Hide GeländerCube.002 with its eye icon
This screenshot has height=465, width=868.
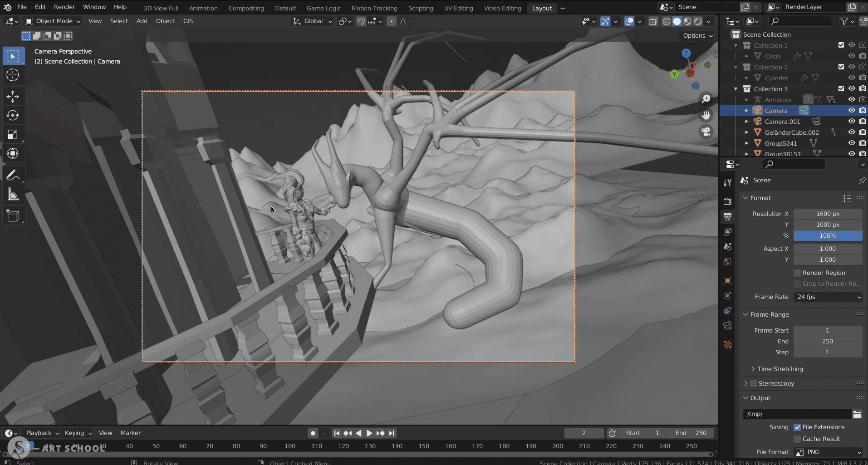pyautogui.click(x=852, y=132)
